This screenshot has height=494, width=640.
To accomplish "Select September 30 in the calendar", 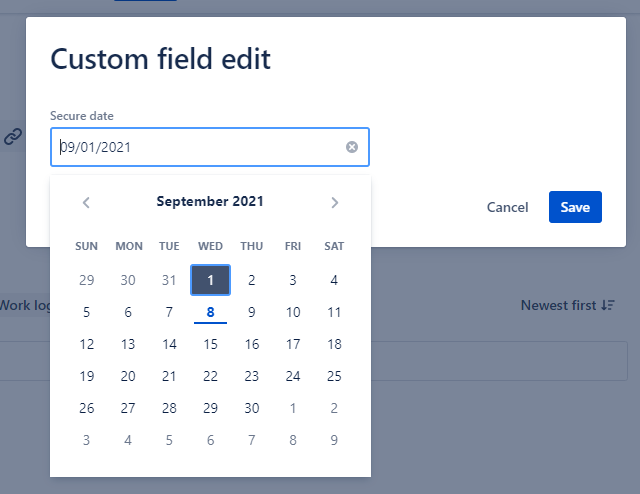I will tap(252, 408).
